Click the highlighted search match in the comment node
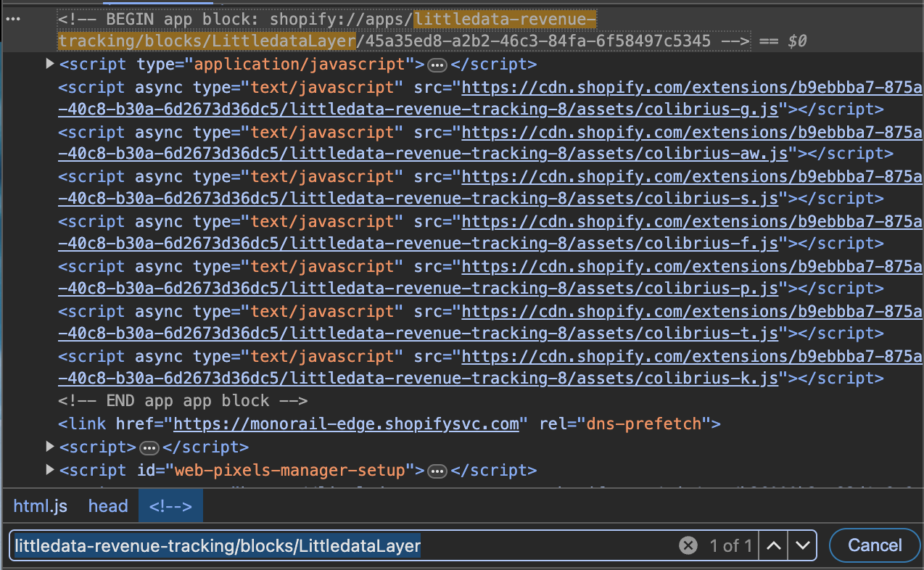Viewport: 924px width, 570px height. (327, 30)
